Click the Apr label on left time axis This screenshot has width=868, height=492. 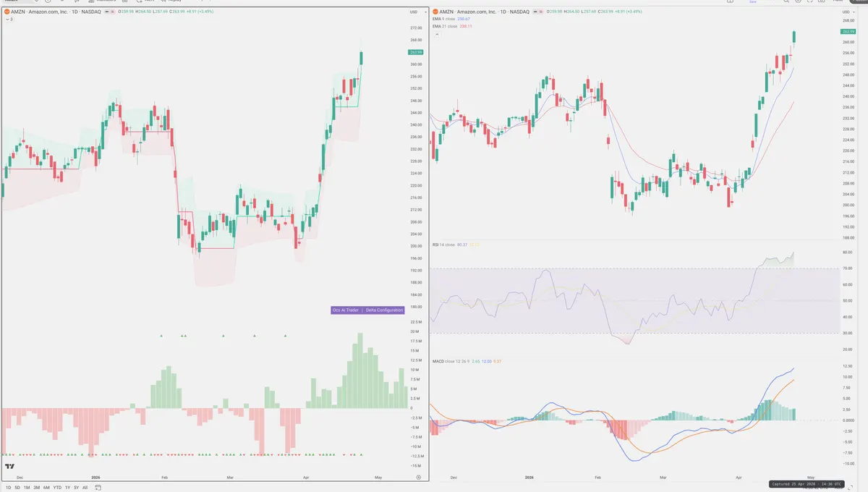[306, 478]
